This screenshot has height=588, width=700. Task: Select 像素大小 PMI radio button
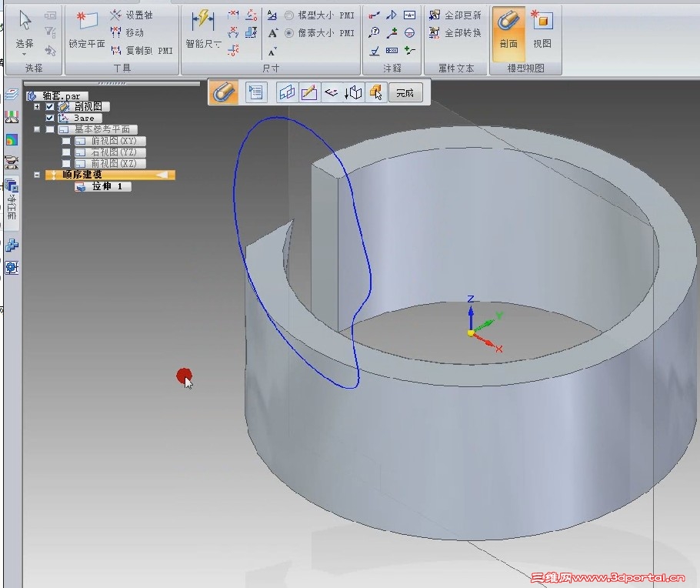[x=289, y=33]
